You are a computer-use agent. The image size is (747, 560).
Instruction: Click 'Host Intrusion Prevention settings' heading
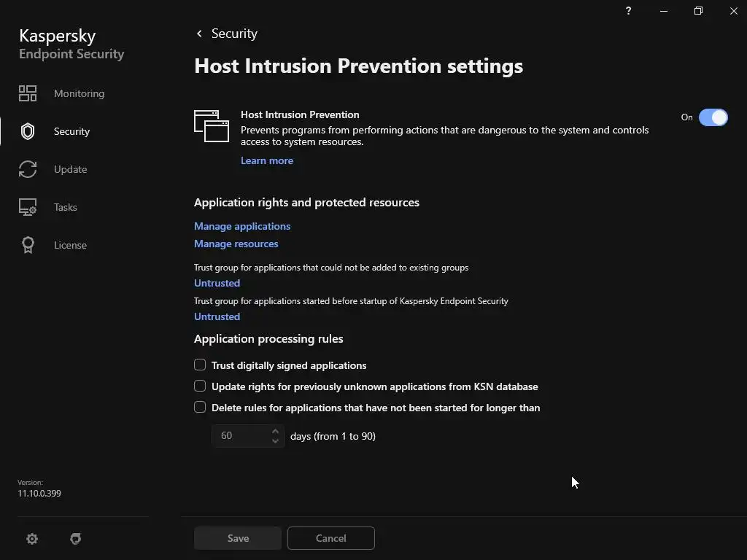[359, 66]
